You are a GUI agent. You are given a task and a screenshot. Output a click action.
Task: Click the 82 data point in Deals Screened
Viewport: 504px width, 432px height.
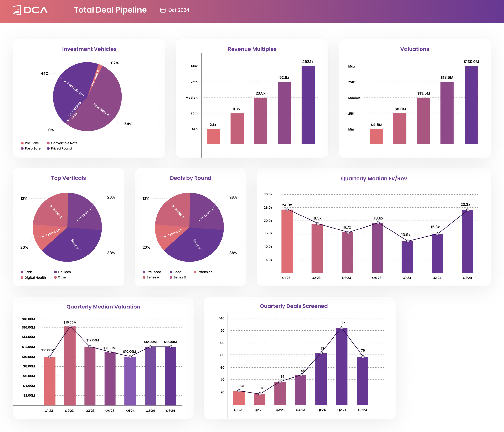tap(321, 353)
